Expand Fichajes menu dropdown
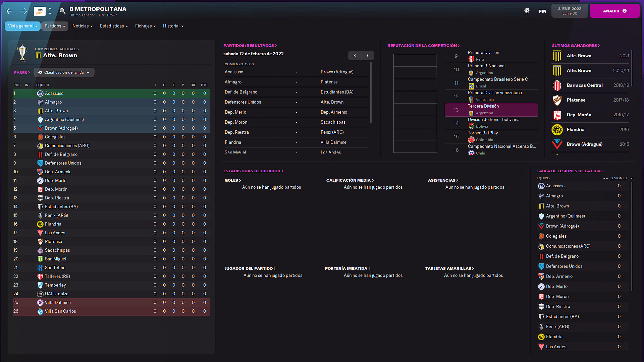This screenshot has width=644, height=362. tap(145, 26)
